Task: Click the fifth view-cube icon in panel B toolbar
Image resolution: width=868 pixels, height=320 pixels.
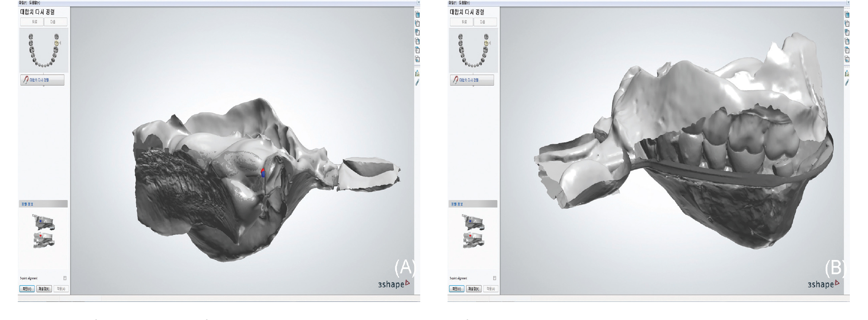Action: click(x=847, y=50)
